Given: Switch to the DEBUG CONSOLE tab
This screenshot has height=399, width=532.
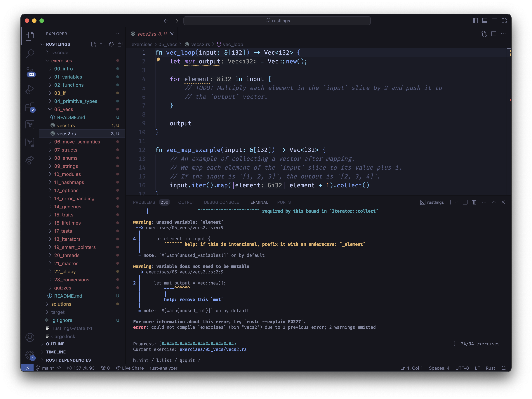Looking at the screenshot, I should click(221, 202).
